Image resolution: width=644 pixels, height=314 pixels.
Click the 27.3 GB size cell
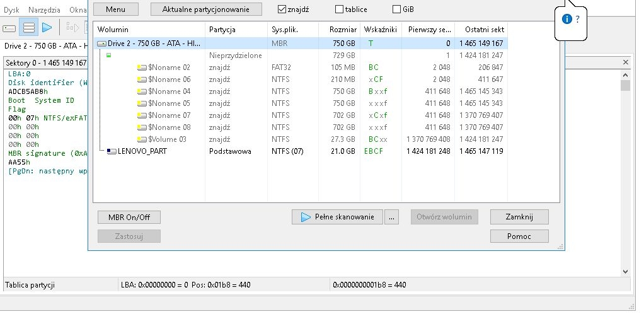pyautogui.click(x=343, y=139)
